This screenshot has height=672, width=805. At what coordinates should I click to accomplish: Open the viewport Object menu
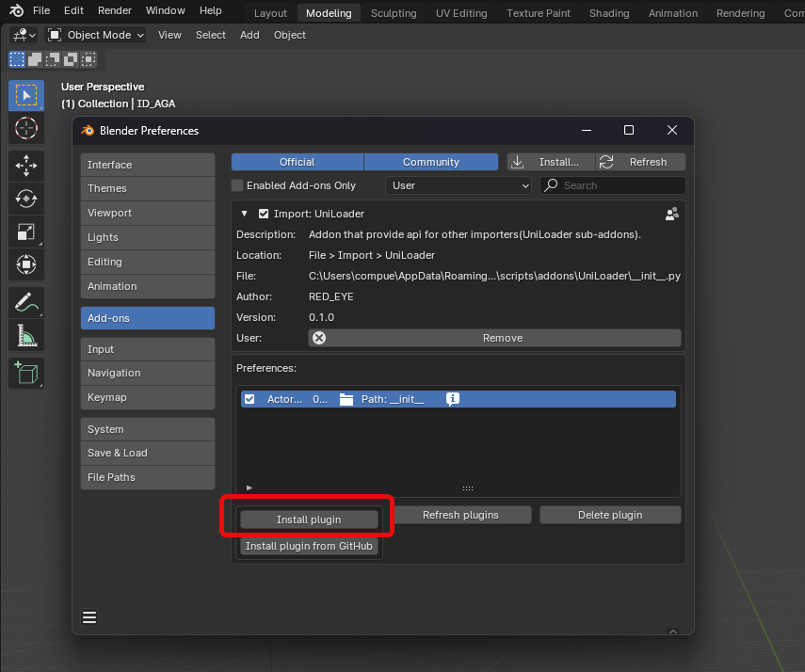click(290, 35)
